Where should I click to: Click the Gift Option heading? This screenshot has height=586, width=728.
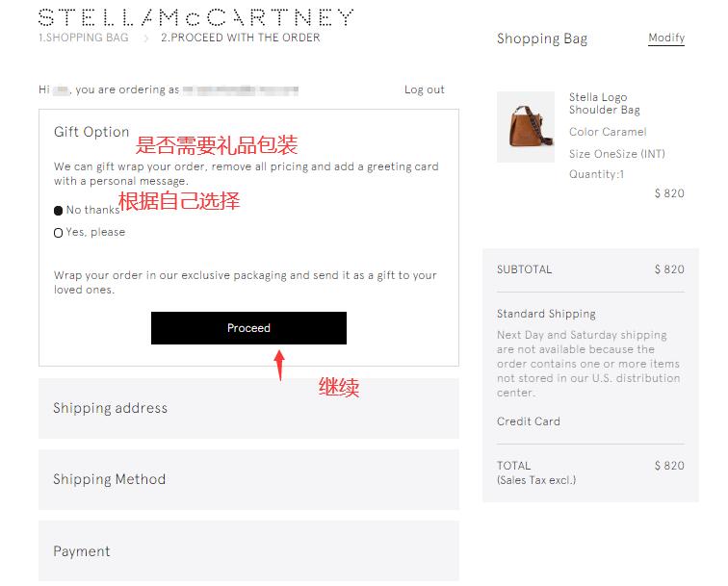pyautogui.click(x=91, y=132)
